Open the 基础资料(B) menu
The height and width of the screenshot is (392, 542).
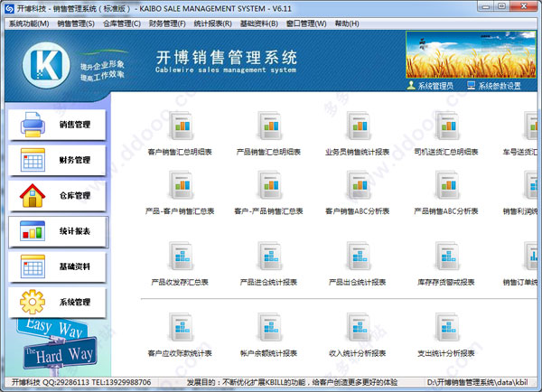(x=259, y=23)
